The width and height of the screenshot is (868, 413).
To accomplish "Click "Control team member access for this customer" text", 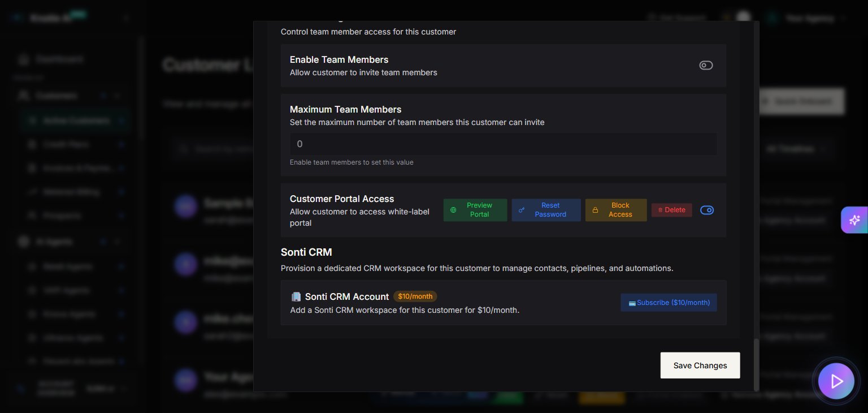I will click(368, 32).
